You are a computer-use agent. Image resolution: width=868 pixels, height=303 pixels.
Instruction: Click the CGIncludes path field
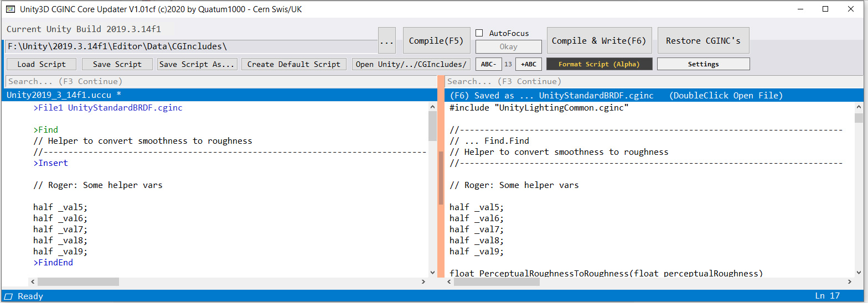(191, 46)
